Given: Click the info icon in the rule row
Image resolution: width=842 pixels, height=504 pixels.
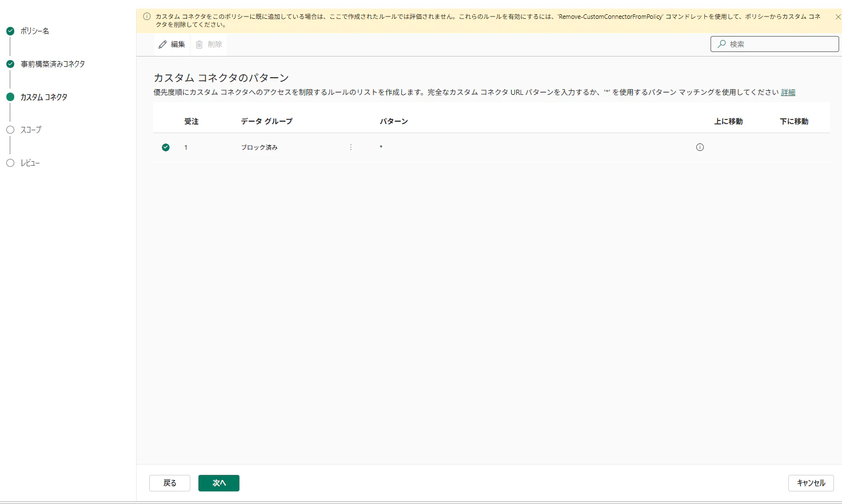Looking at the screenshot, I should tap(700, 147).
